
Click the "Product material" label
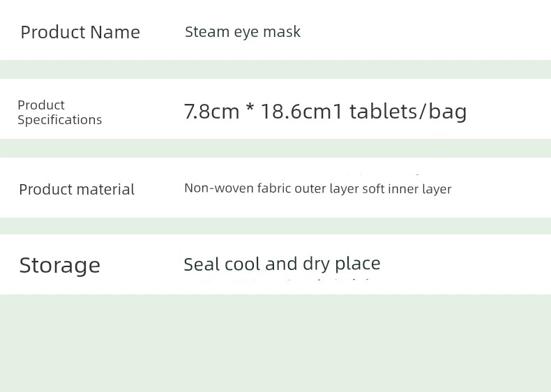77,189
